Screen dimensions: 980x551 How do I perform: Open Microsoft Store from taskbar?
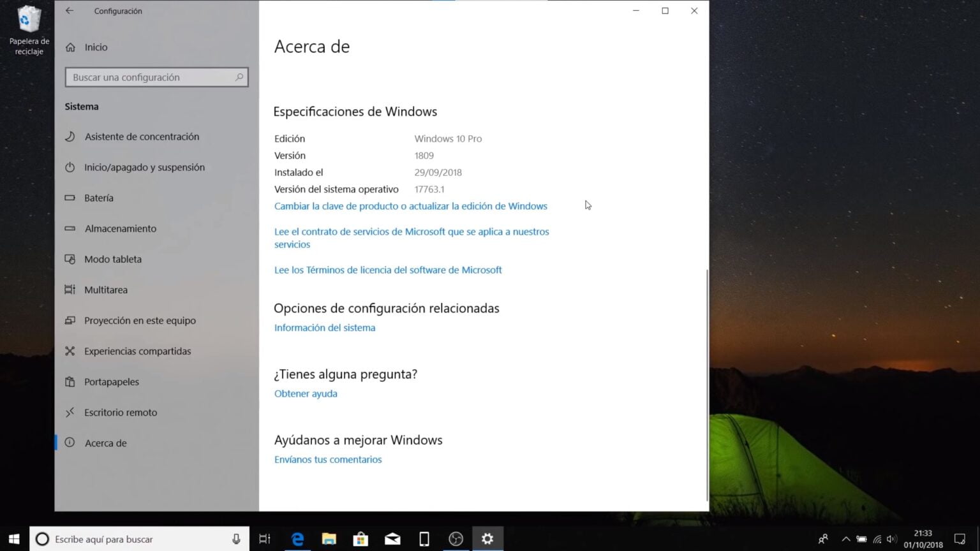pyautogui.click(x=360, y=539)
